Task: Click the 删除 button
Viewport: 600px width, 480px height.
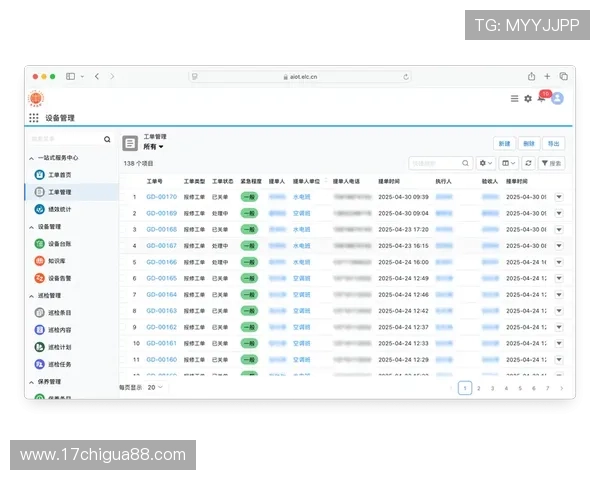Action: [529, 144]
